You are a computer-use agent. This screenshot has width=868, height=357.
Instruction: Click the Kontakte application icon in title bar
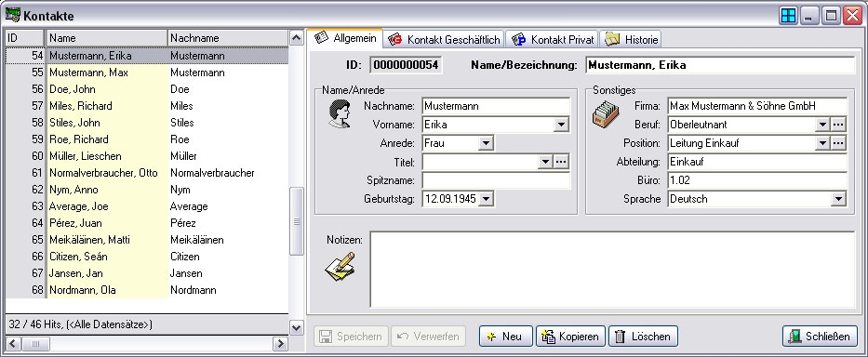point(12,16)
